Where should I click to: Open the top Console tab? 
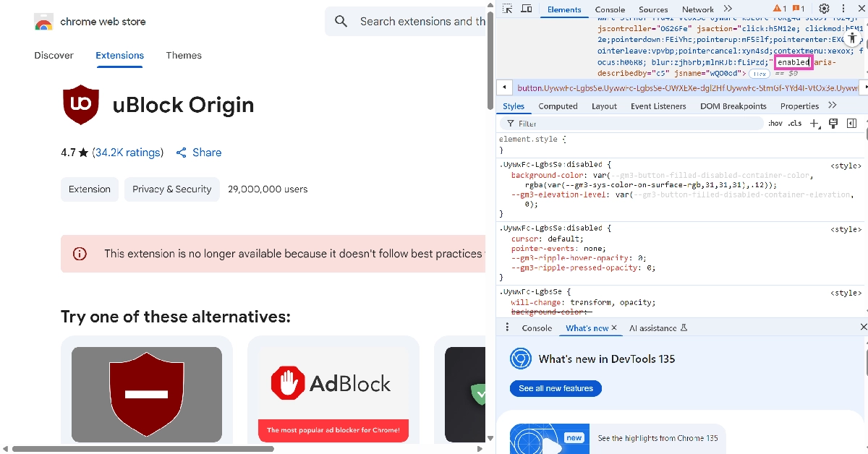[610, 9]
